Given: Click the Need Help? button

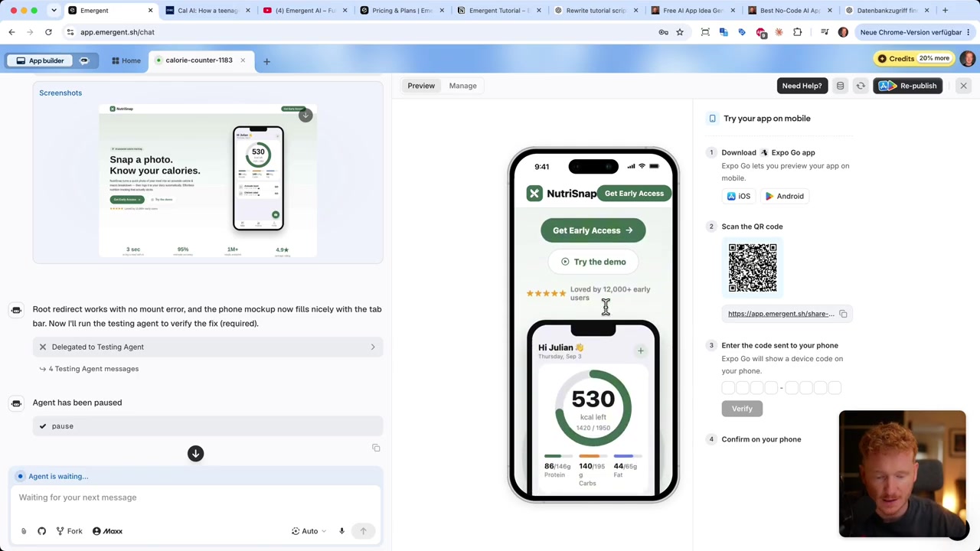Looking at the screenshot, I should (802, 86).
